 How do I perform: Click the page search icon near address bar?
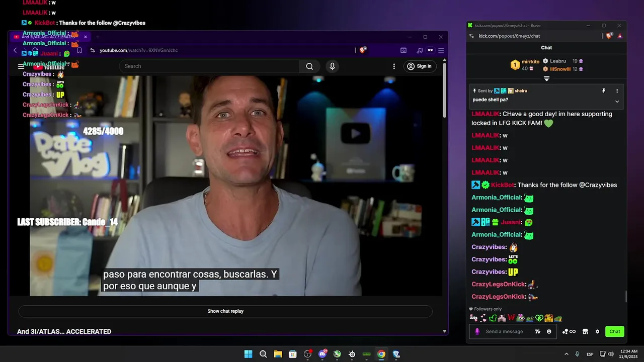404,50
